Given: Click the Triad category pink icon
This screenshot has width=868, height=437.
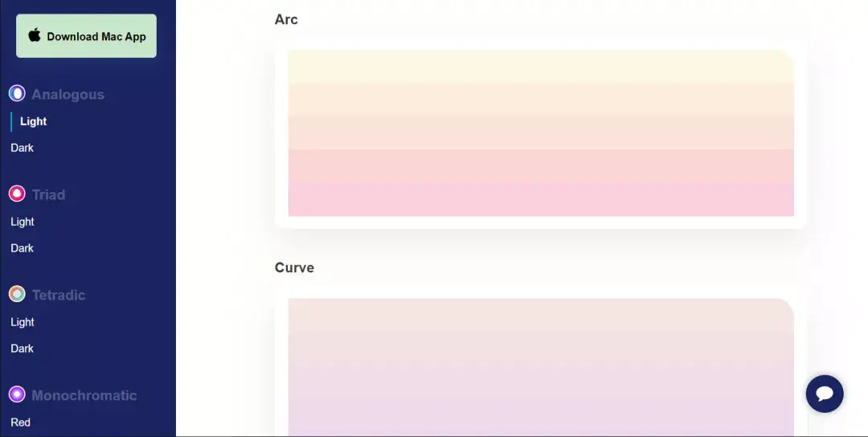Looking at the screenshot, I should [17, 194].
